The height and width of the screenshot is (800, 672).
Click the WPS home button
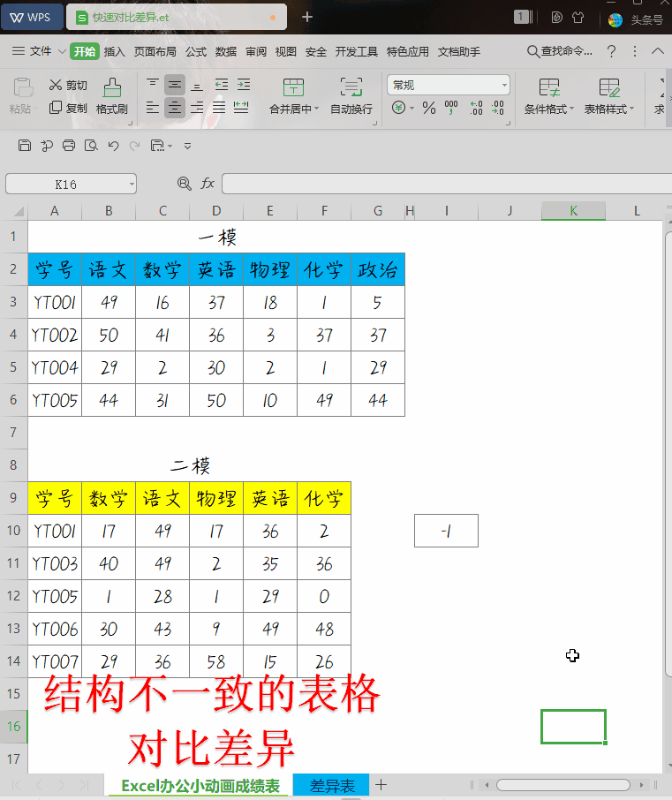click(32, 18)
